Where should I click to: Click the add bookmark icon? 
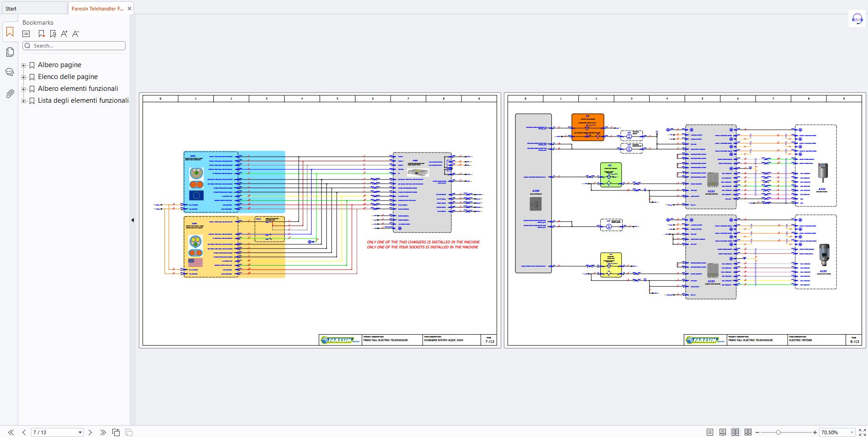point(42,34)
